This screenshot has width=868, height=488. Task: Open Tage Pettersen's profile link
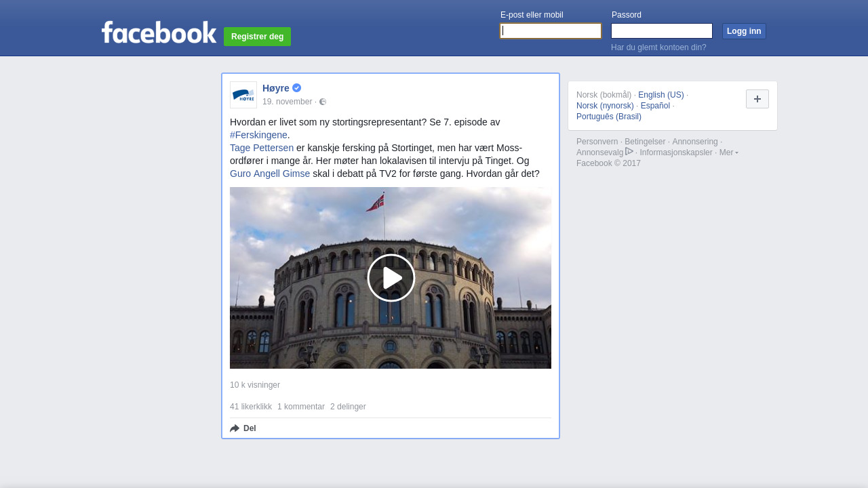262,148
